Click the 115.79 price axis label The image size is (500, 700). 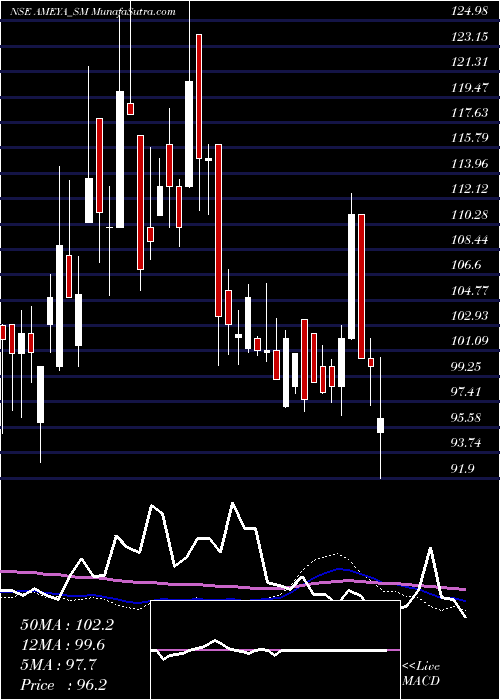(469, 138)
